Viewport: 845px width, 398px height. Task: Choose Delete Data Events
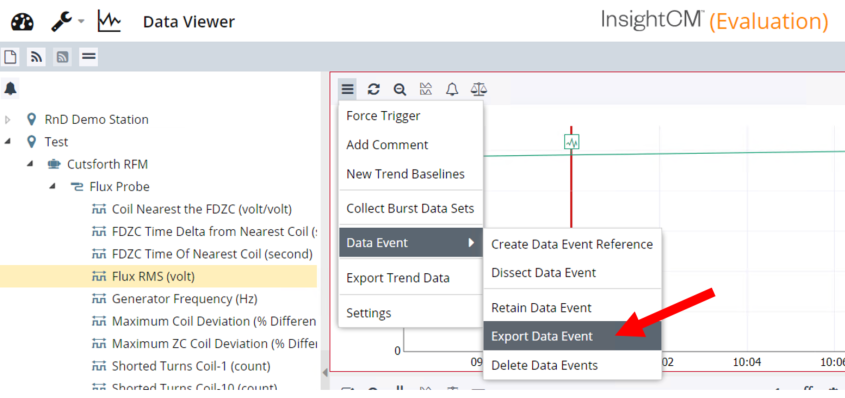coord(572,365)
